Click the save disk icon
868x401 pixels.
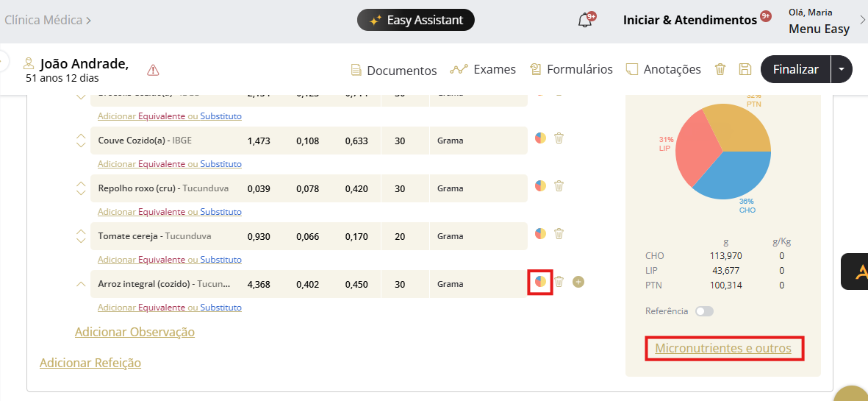745,69
